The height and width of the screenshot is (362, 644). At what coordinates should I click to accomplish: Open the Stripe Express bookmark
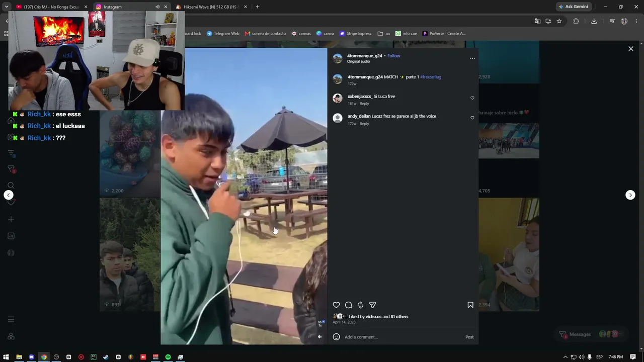point(356,34)
